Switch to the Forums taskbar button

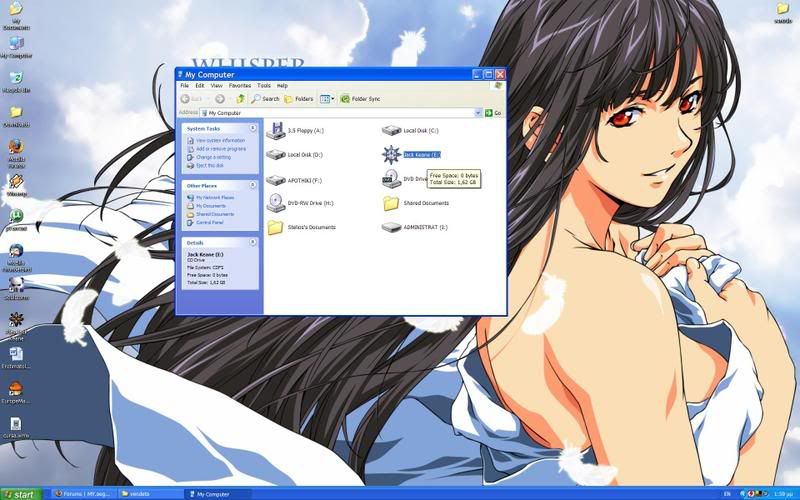coord(83,494)
